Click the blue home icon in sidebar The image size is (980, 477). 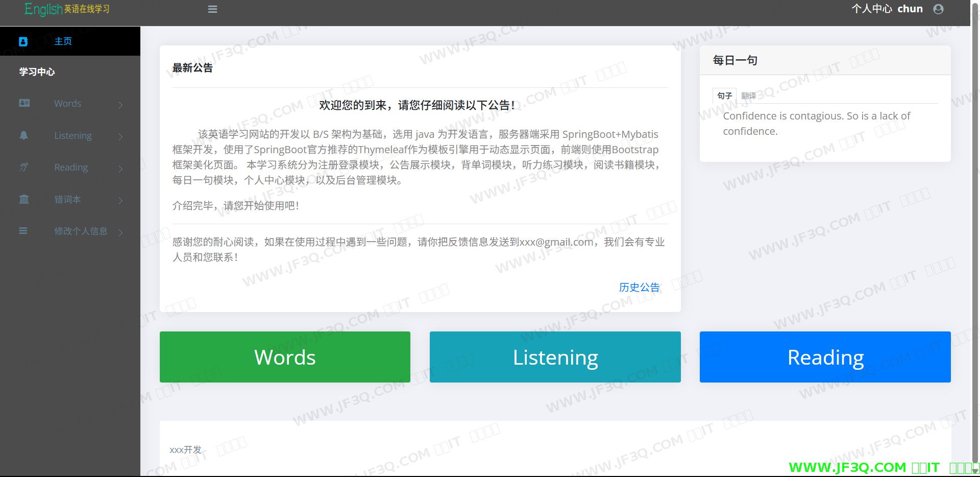coord(23,41)
